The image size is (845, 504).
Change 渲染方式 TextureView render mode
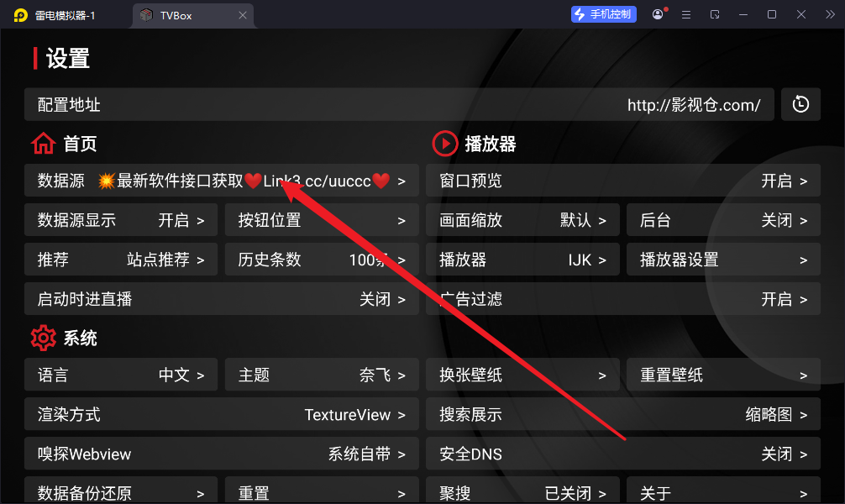tap(222, 414)
